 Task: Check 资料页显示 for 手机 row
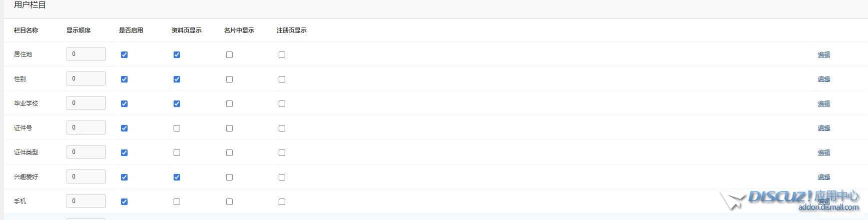(177, 201)
